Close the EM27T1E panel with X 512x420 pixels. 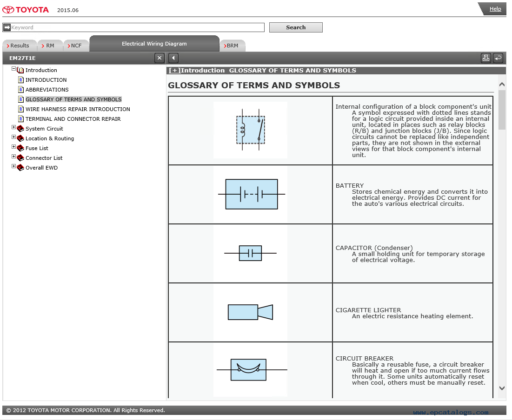160,58
